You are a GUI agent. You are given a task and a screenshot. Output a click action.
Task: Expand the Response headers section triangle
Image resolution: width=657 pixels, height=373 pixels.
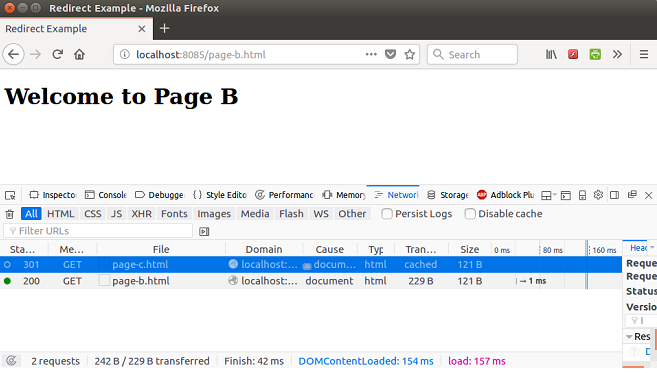[x=629, y=337]
